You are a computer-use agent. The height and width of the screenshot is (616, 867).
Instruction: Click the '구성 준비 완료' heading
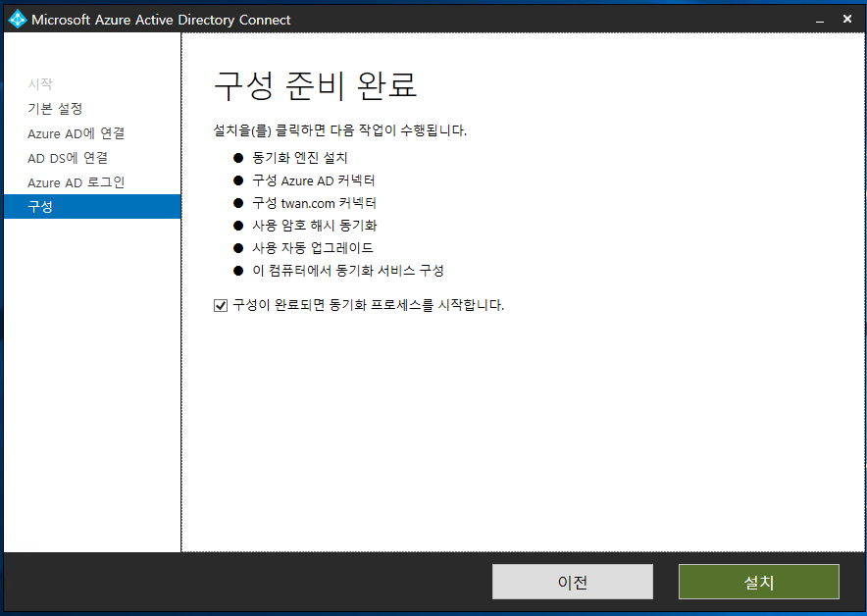[315, 85]
